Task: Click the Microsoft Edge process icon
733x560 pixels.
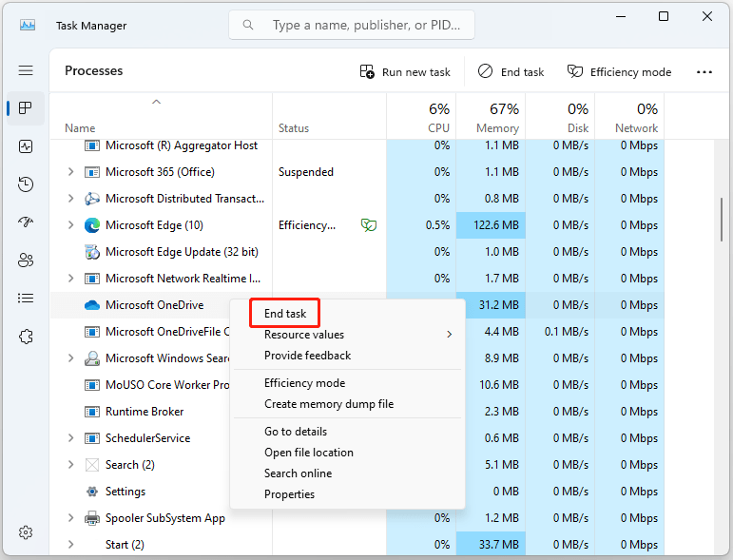Action: [x=92, y=225]
